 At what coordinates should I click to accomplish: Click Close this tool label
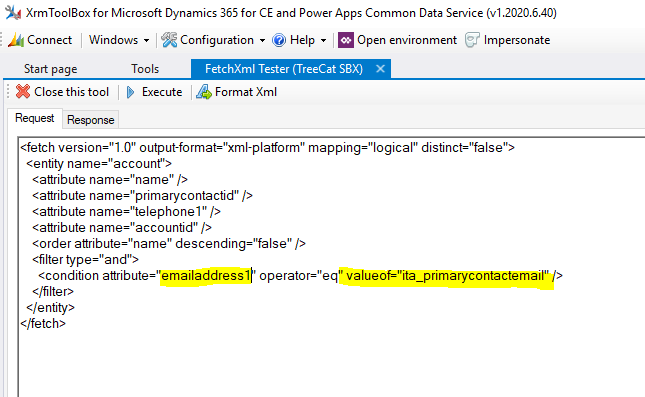[72, 92]
